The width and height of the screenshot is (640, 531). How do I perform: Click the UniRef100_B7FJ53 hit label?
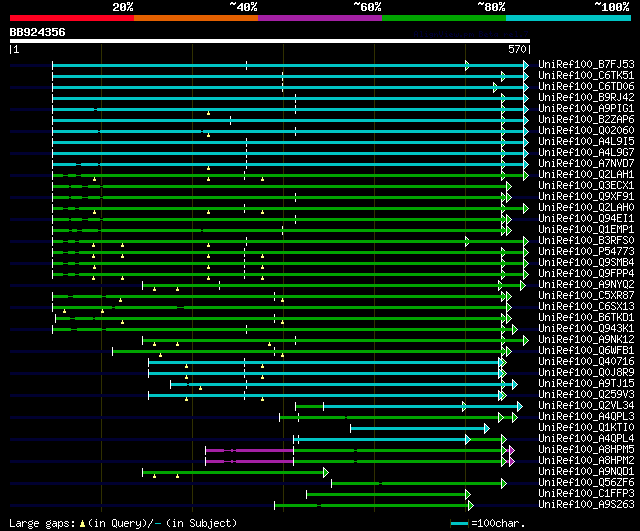[586, 64]
